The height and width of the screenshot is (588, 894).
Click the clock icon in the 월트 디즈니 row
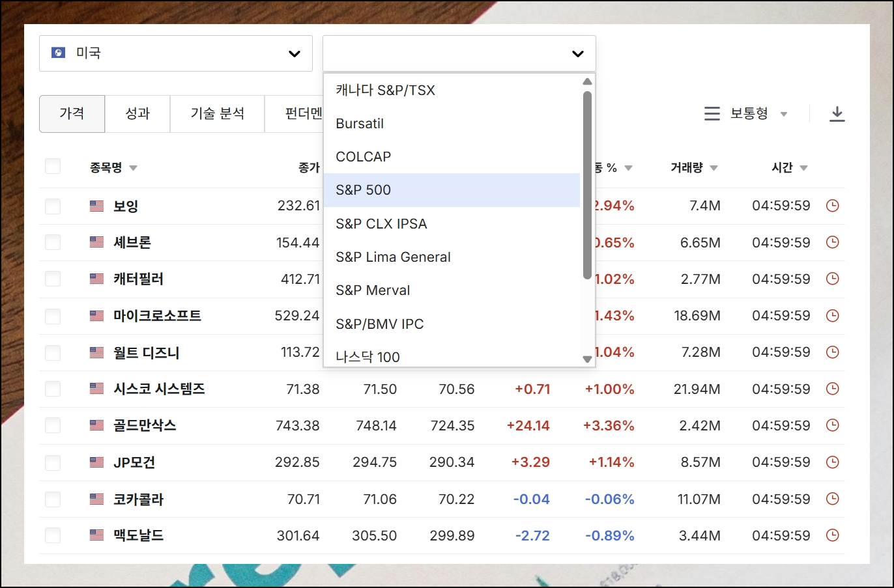832,352
